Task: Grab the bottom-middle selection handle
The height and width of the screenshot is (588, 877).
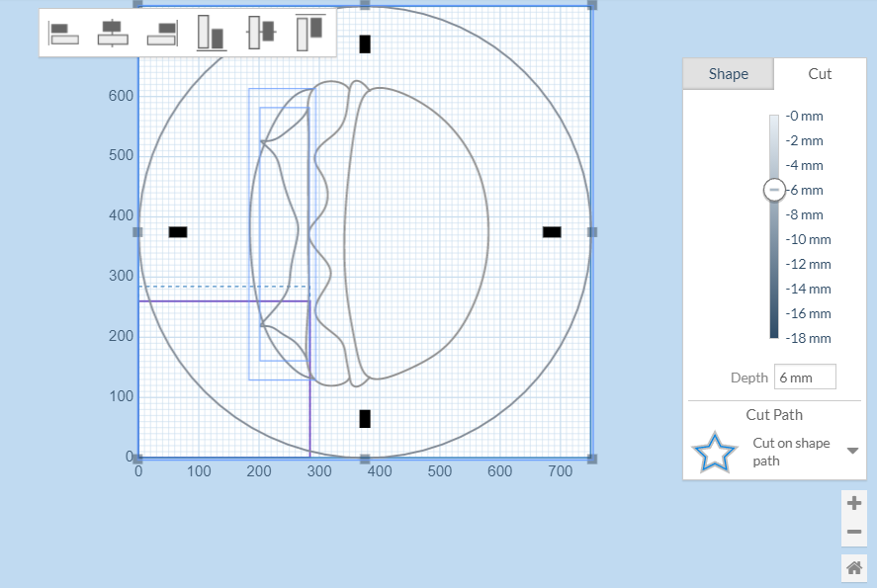Action: [x=365, y=459]
